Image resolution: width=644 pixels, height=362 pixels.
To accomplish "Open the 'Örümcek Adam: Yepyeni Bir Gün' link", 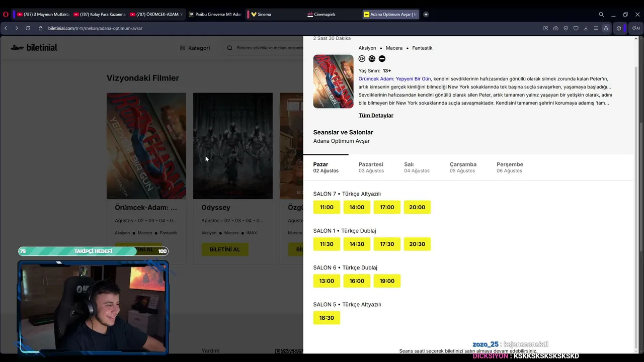I will tap(395, 79).
